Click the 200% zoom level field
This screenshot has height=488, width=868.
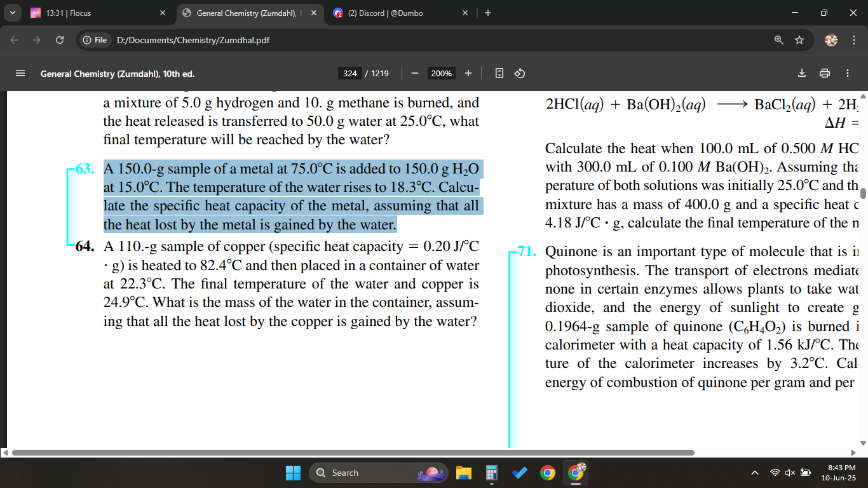click(x=441, y=73)
